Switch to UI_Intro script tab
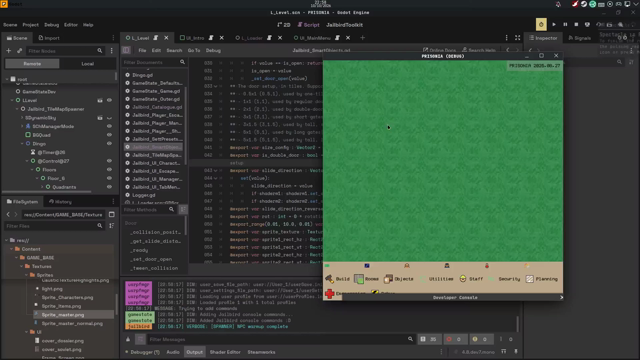The image size is (640, 360). tap(195, 38)
